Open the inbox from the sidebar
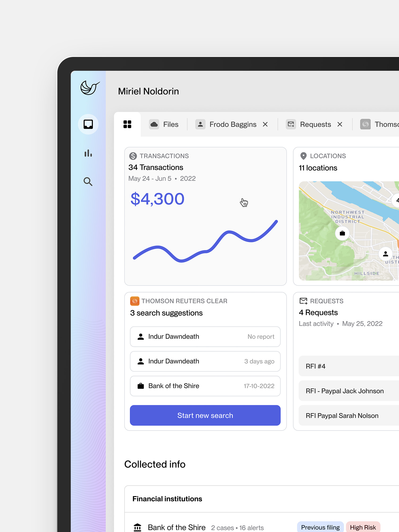This screenshot has width=399, height=532. (88, 124)
